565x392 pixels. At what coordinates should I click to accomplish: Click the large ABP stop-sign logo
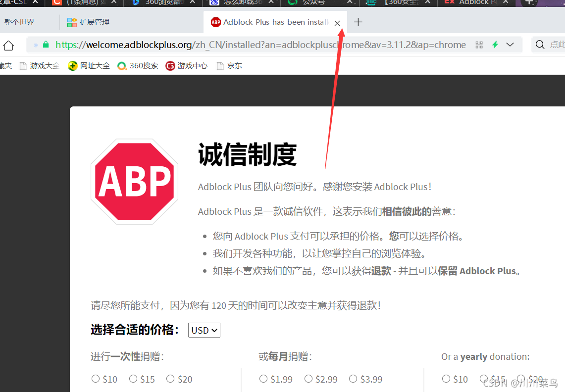[x=134, y=182]
